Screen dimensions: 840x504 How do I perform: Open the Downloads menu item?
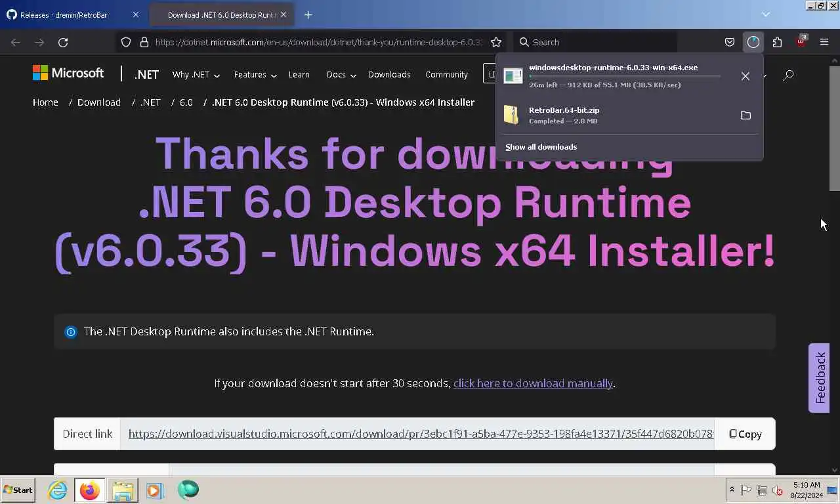[x=389, y=75]
